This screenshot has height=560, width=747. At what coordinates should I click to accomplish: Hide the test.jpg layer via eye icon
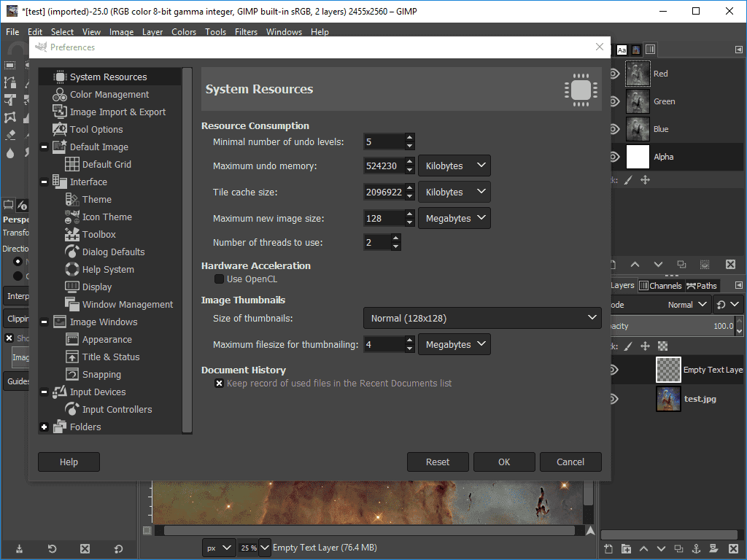point(614,399)
